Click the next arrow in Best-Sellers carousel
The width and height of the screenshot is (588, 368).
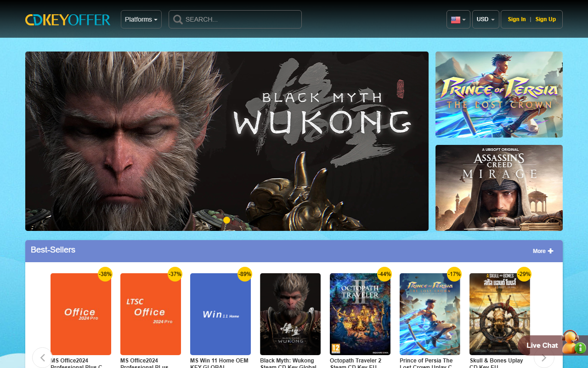[x=544, y=358]
